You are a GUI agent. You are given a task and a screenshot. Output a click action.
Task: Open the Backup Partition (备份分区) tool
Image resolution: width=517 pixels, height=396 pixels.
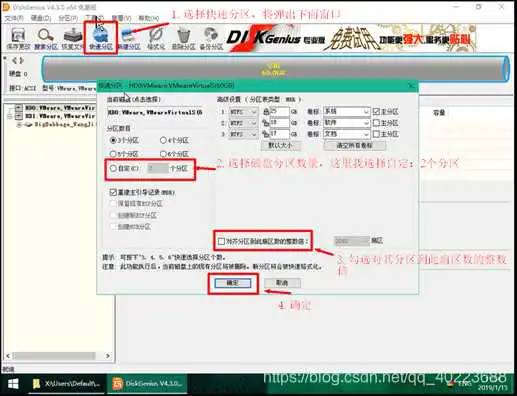[x=211, y=39]
